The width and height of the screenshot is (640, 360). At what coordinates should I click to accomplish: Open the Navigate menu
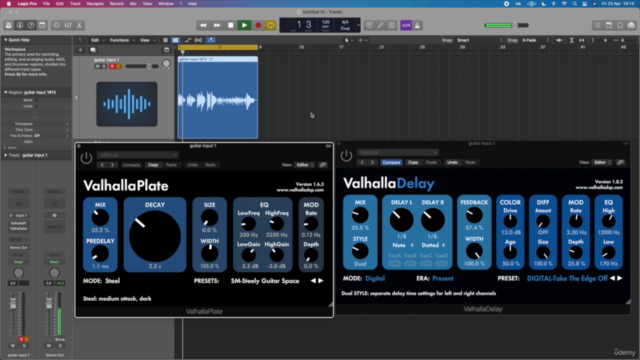(95, 4)
